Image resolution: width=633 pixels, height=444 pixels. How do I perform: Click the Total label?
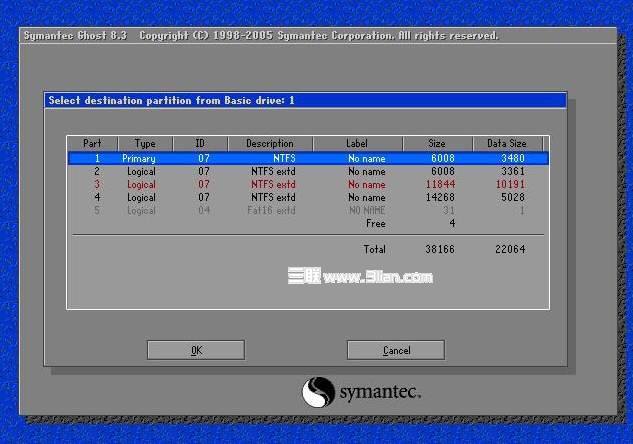tap(375, 249)
